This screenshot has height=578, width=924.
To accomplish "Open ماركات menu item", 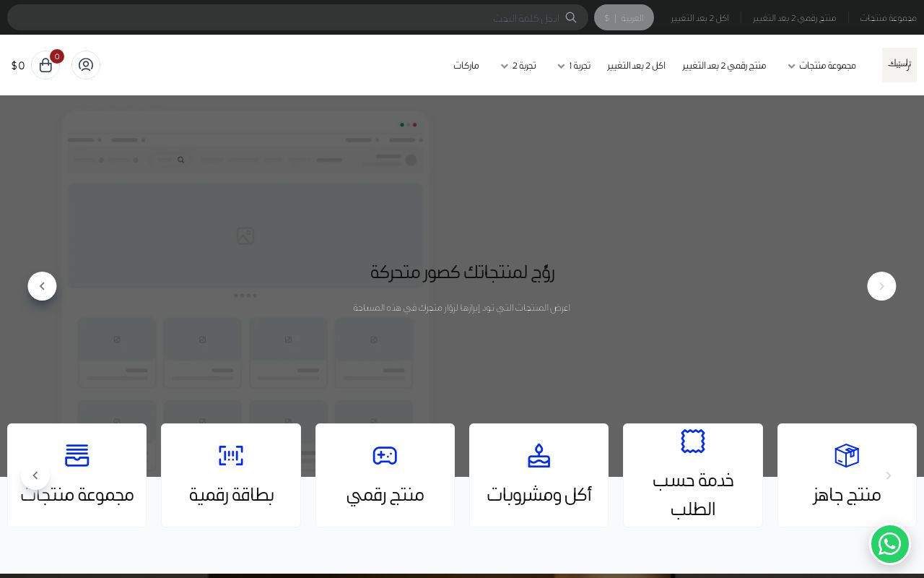I will [x=466, y=66].
